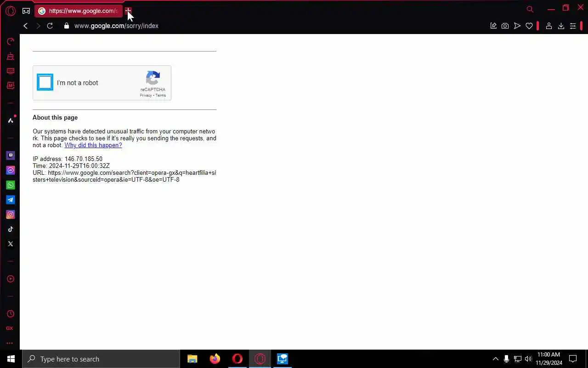Search tabs with magnifier icon
The image size is (588, 368).
tap(530, 9)
